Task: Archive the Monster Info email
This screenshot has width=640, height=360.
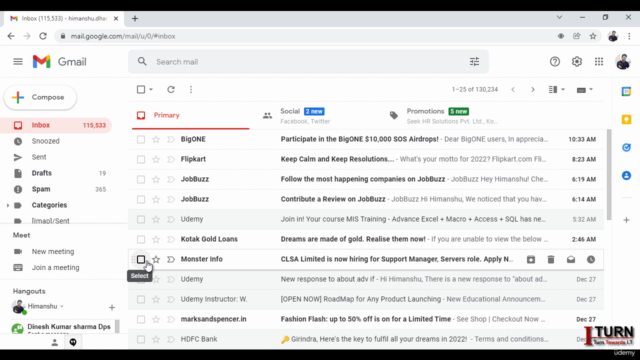Action: pyautogui.click(x=531, y=259)
